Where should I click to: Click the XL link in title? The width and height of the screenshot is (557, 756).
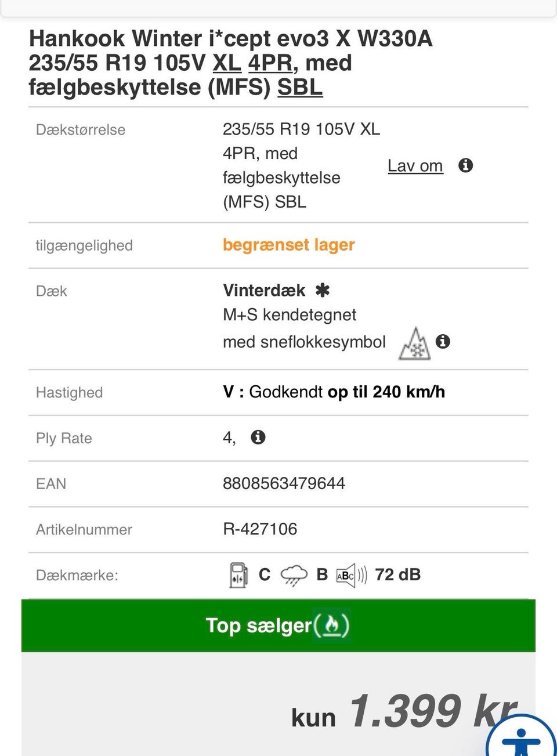click(x=227, y=63)
